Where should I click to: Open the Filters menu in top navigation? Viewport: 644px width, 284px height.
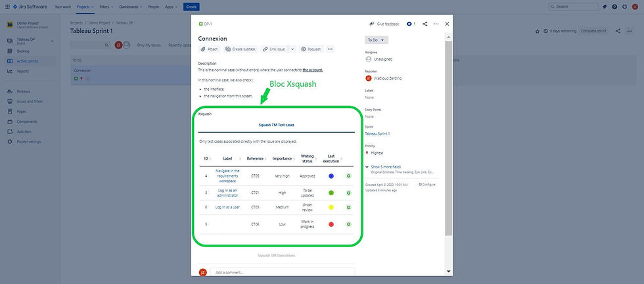click(106, 7)
